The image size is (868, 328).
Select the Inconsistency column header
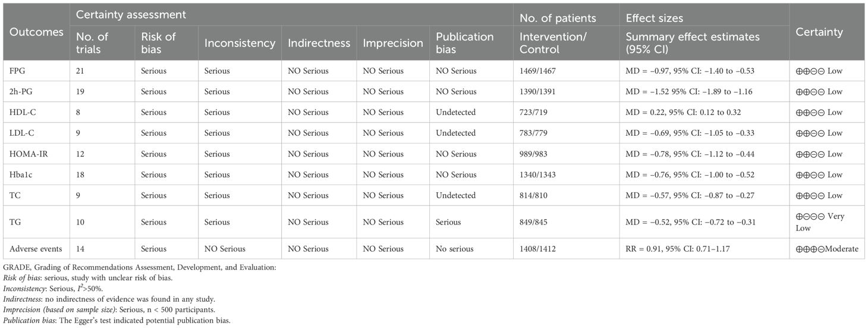pyautogui.click(x=239, y=43)
